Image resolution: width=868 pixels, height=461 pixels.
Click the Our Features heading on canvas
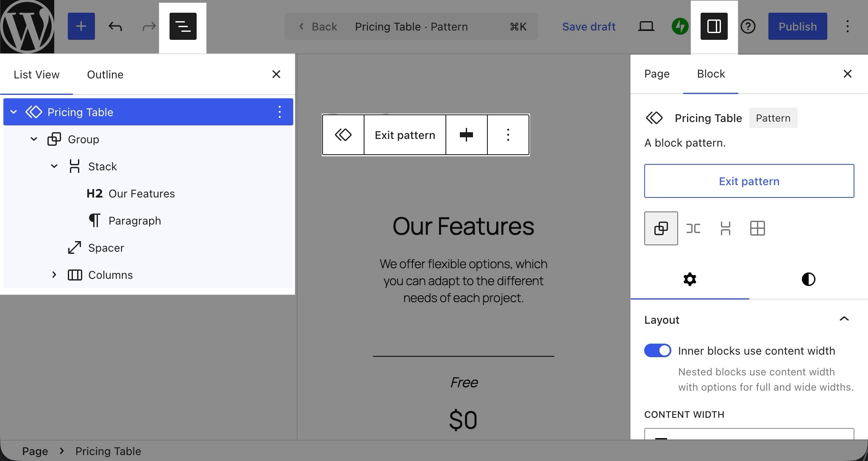pos(463,226)
